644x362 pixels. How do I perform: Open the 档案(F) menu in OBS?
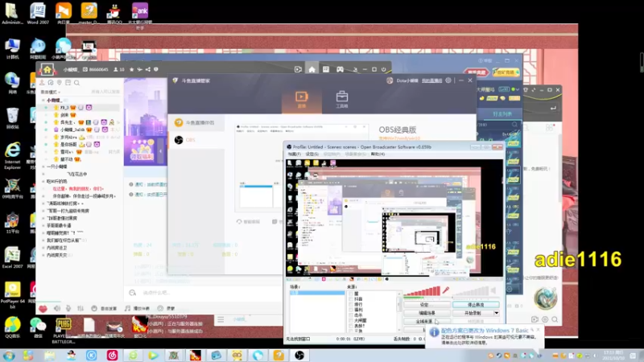(x=294, y=154)
